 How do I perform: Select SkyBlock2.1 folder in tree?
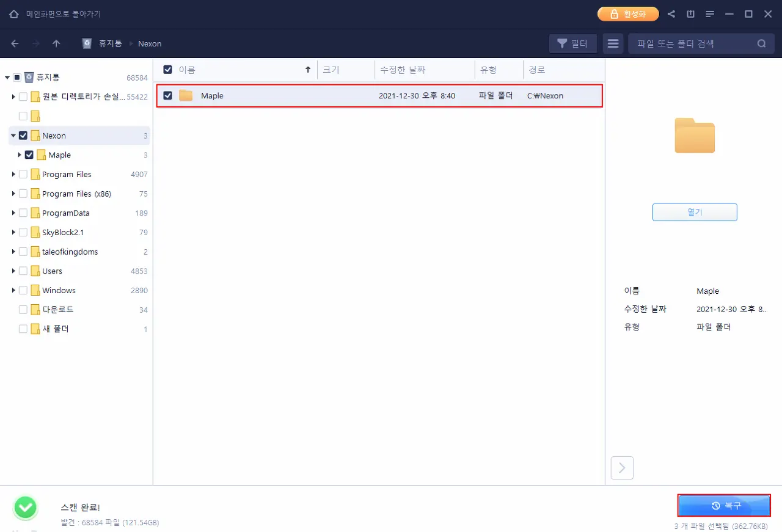pos(63,232)
